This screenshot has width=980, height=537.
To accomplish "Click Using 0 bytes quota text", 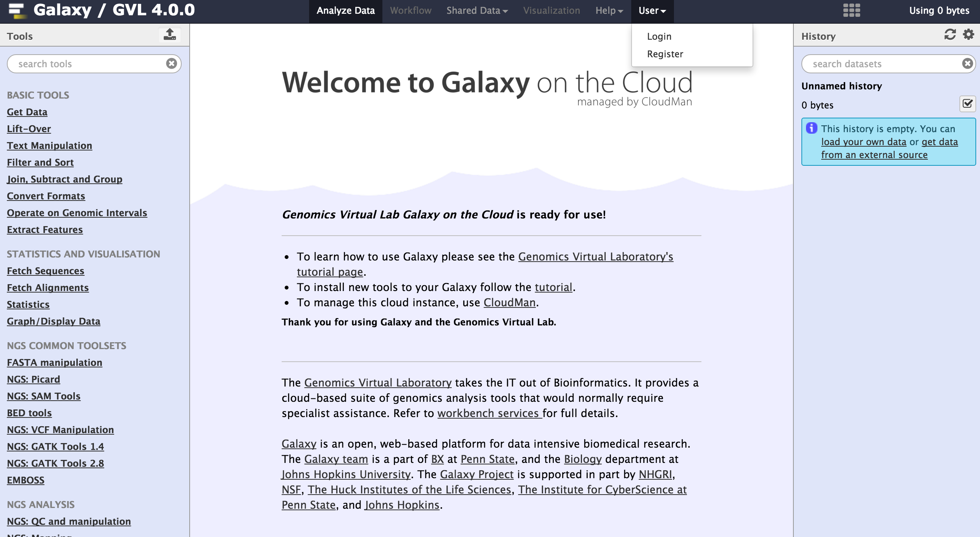I will tap(939, 11).
